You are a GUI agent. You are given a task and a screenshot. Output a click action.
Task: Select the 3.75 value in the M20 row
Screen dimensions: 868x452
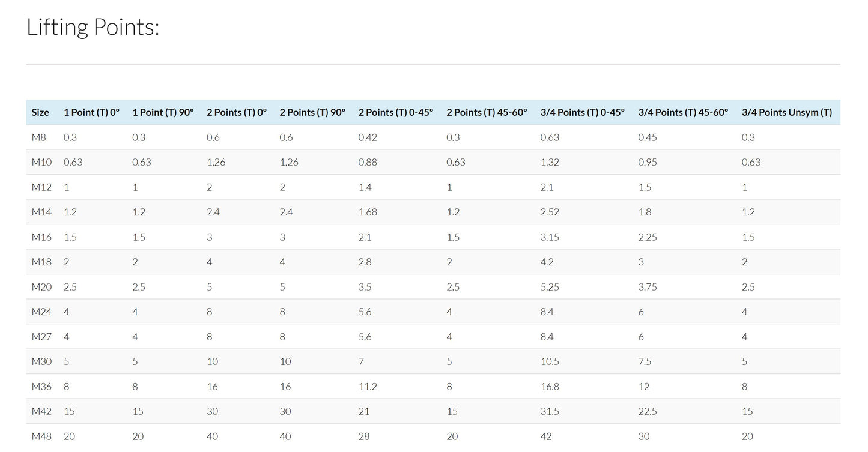coord(648,287)
